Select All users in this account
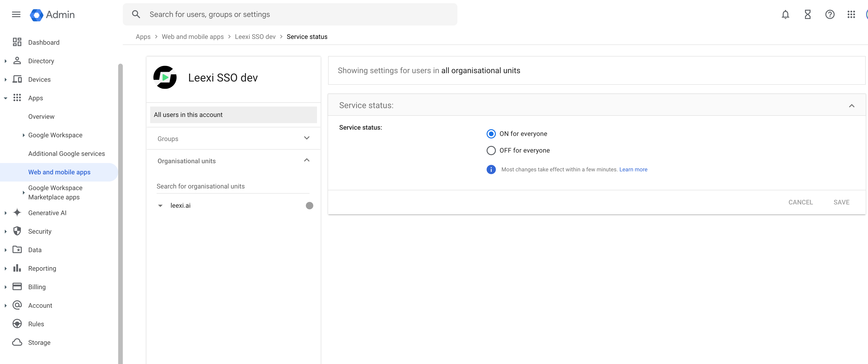This screenshot has width=868, height=364. coord(233,115)
